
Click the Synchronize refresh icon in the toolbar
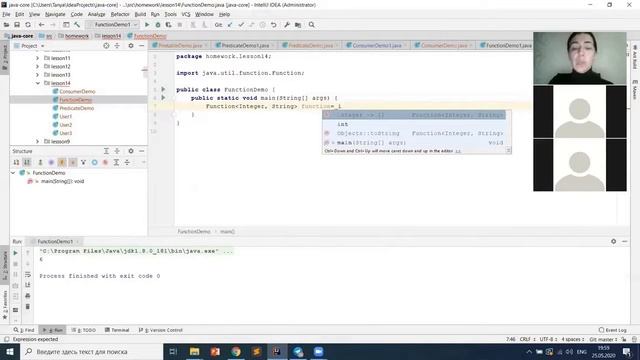[28, 25]
